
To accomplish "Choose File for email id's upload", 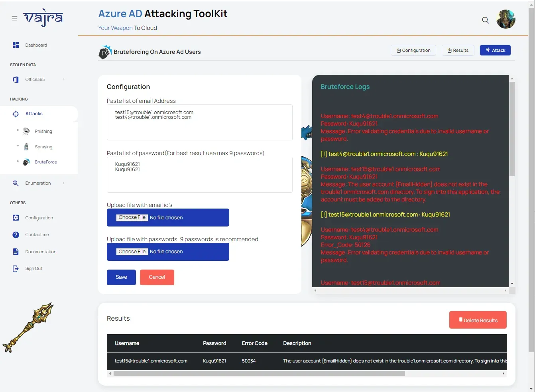I will point(132,217).
